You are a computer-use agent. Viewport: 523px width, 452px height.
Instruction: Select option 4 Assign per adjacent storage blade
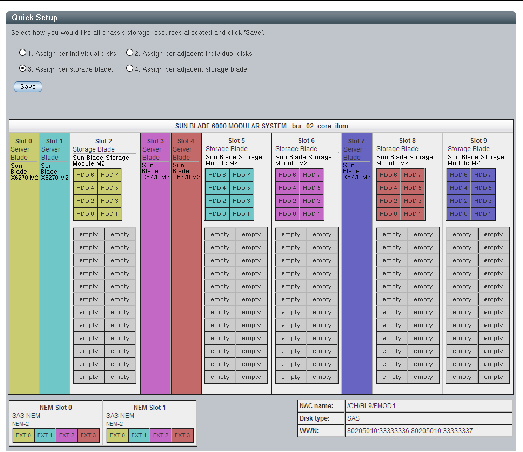[x=129, y=68]
